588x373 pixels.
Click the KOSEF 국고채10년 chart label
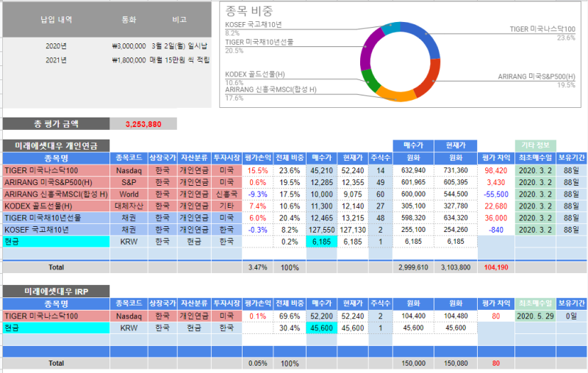pyautogui.click(x=253, y=25)
